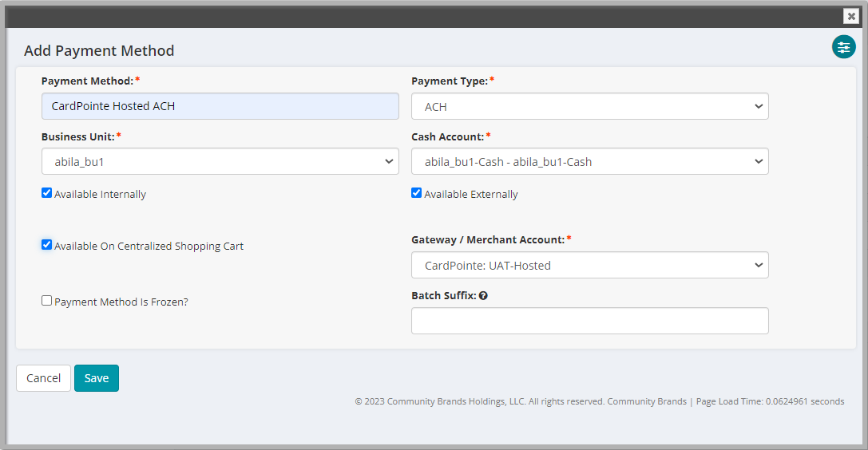This screenshot has width=868, height=450.
Task: Expand the Gateway / Merchant Account dropdown
Action: 589,266
